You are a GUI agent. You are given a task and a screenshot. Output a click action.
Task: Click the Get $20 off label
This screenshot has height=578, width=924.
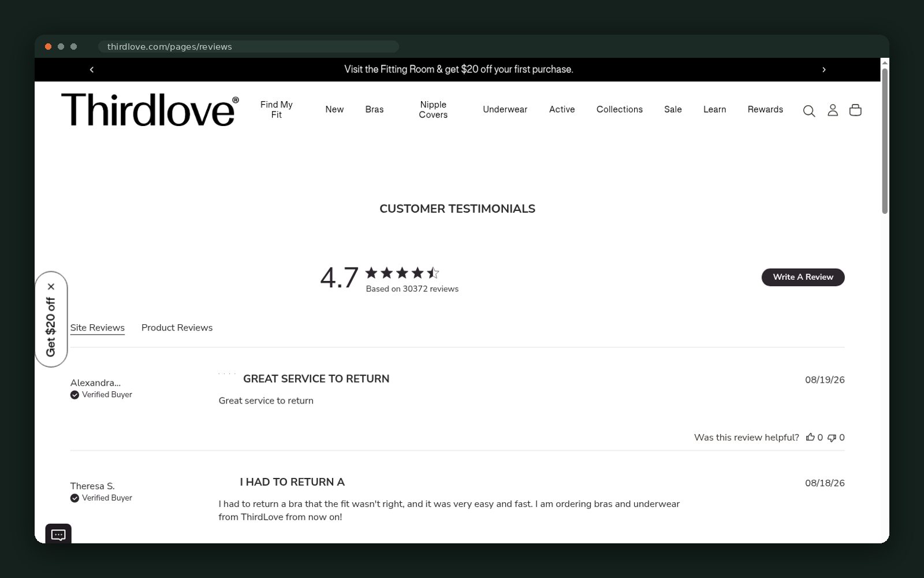click(51, 327)
